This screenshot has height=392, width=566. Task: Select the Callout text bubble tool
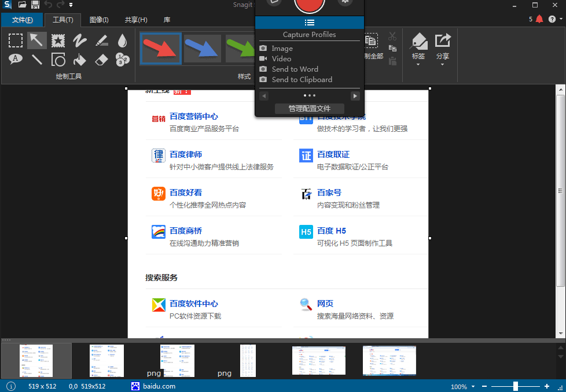pos(16,59)
